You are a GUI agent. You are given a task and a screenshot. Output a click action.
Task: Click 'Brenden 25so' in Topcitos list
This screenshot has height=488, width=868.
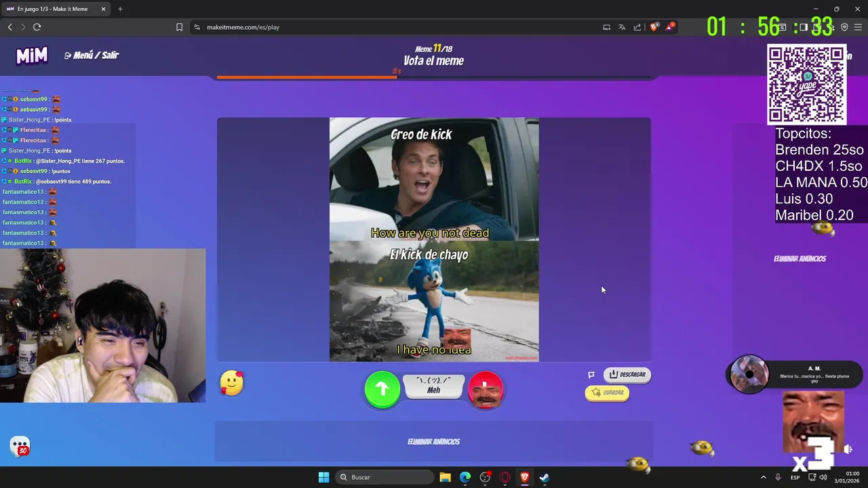coord(819,150)
